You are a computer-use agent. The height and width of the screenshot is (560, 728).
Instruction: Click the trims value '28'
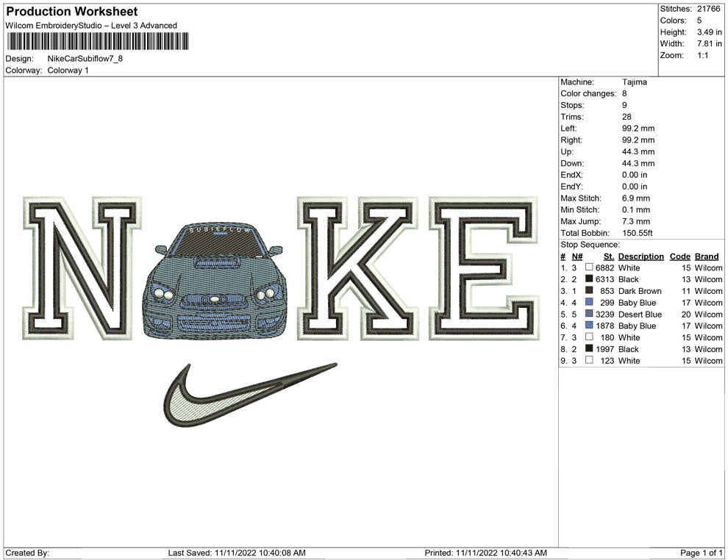627,117
